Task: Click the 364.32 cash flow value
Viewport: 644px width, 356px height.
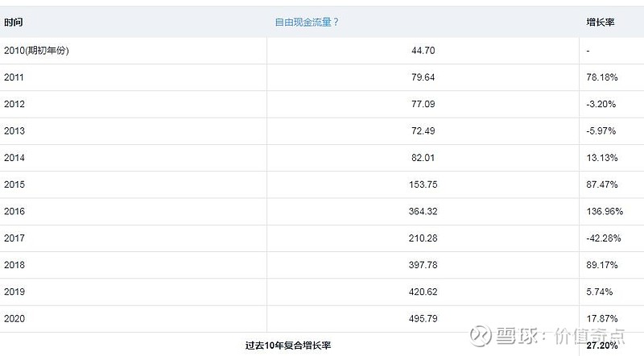Action: tap(421, 211)
